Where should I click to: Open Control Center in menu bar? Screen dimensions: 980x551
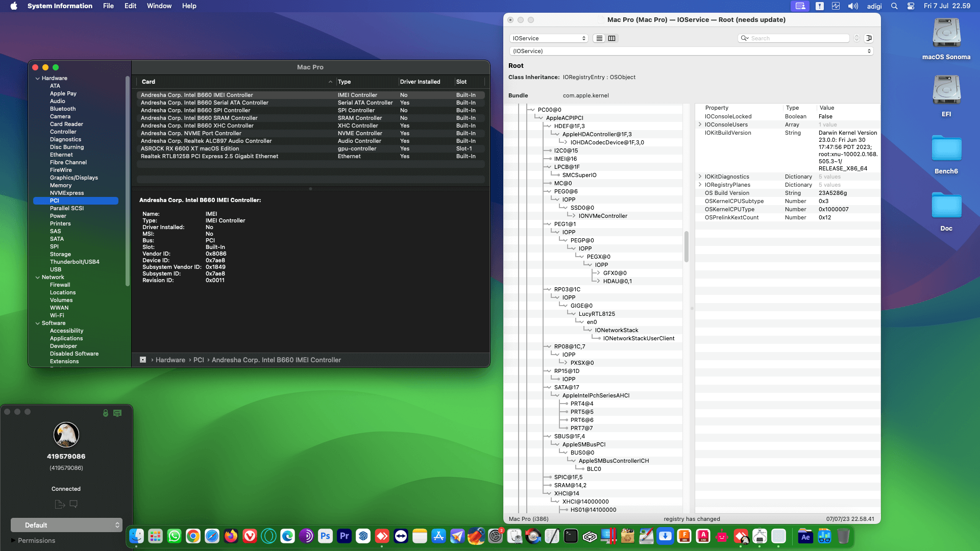coord(911,6)
